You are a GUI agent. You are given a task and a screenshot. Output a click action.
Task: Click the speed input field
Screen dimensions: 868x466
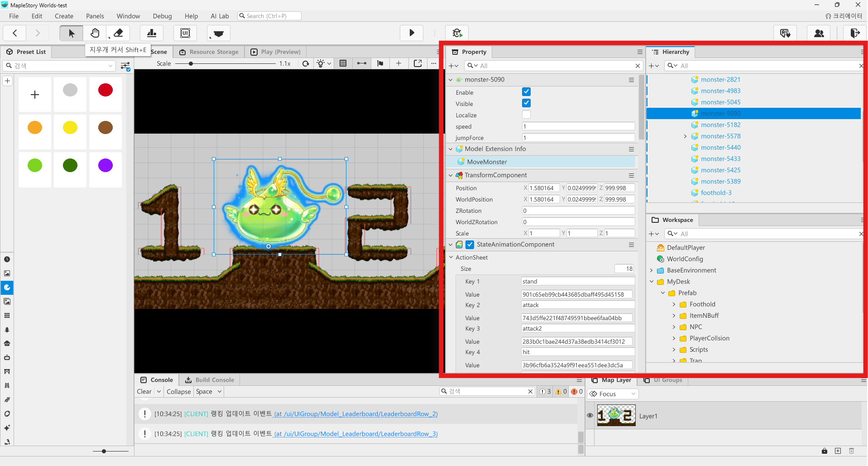[578, 126]
